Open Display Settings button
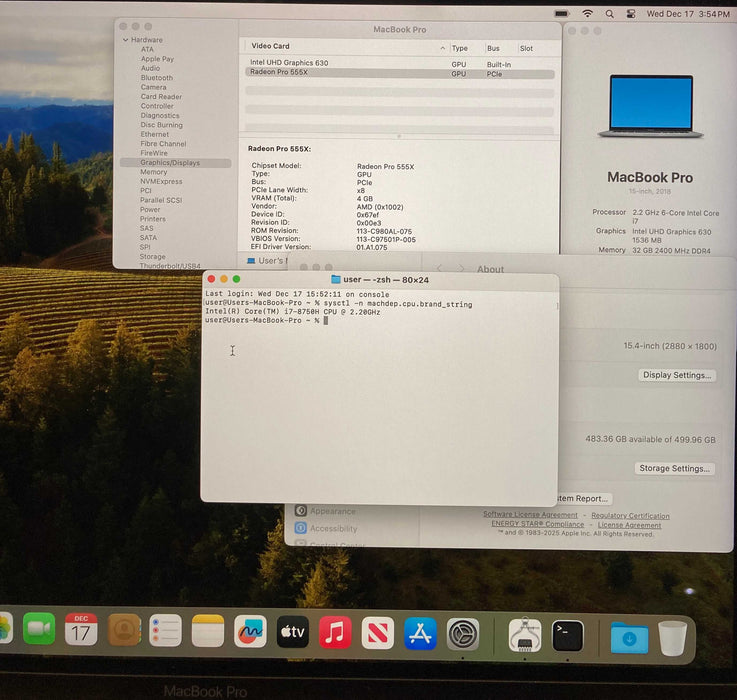 677,375
